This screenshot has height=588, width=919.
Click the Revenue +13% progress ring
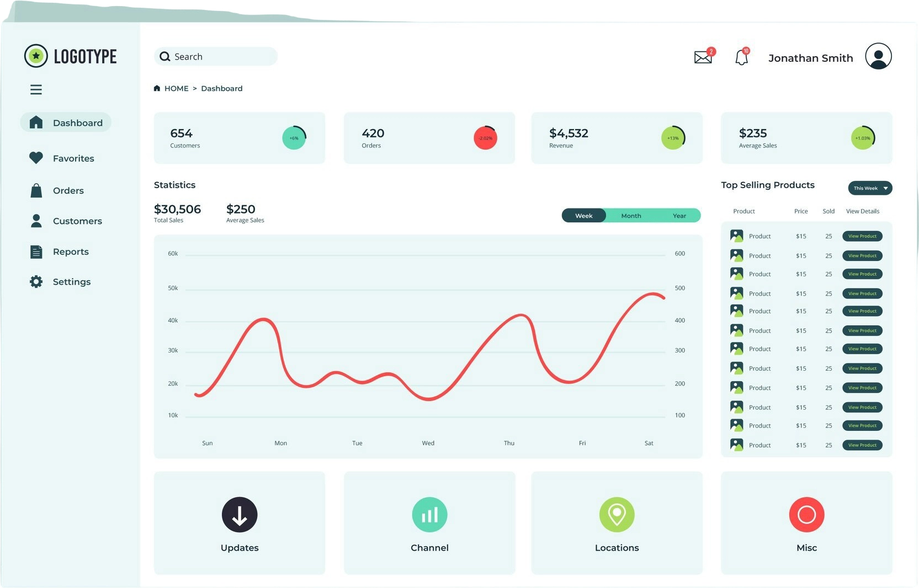click(x=673, y=138)
